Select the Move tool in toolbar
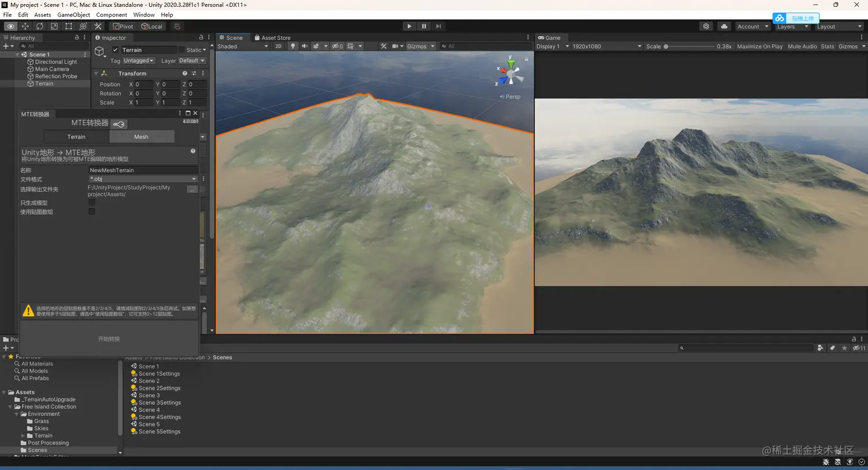The width and height of the screenshot is (868, 470). pos(25,26)
